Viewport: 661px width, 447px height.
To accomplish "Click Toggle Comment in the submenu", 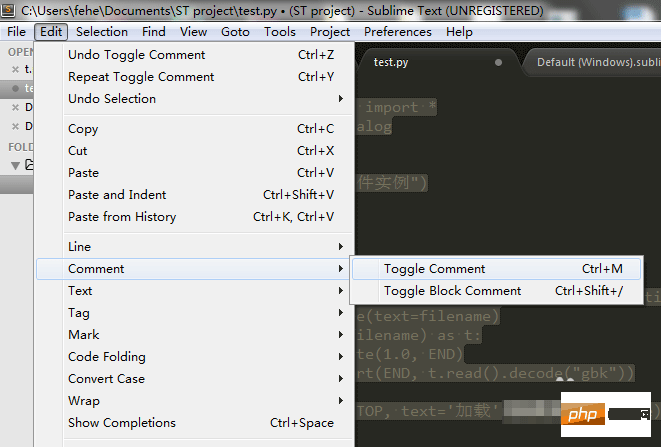I will [496, 269].
